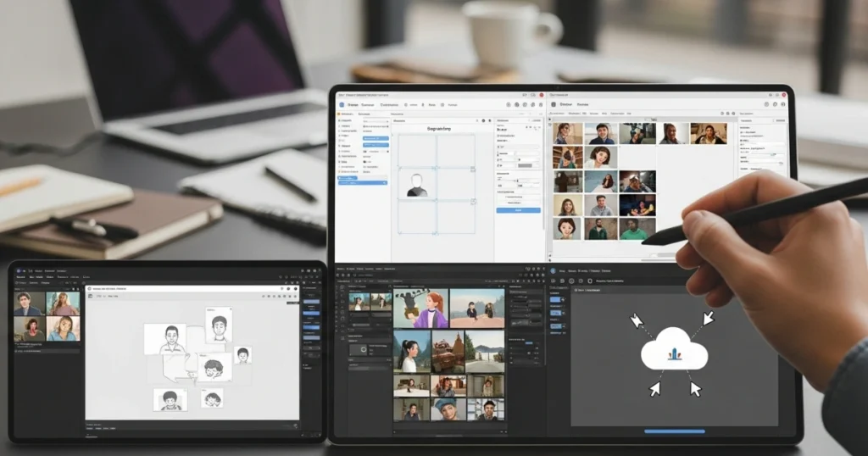Click the large sketched man portrait
The image size is (868, 456).
tap(165, 339)
